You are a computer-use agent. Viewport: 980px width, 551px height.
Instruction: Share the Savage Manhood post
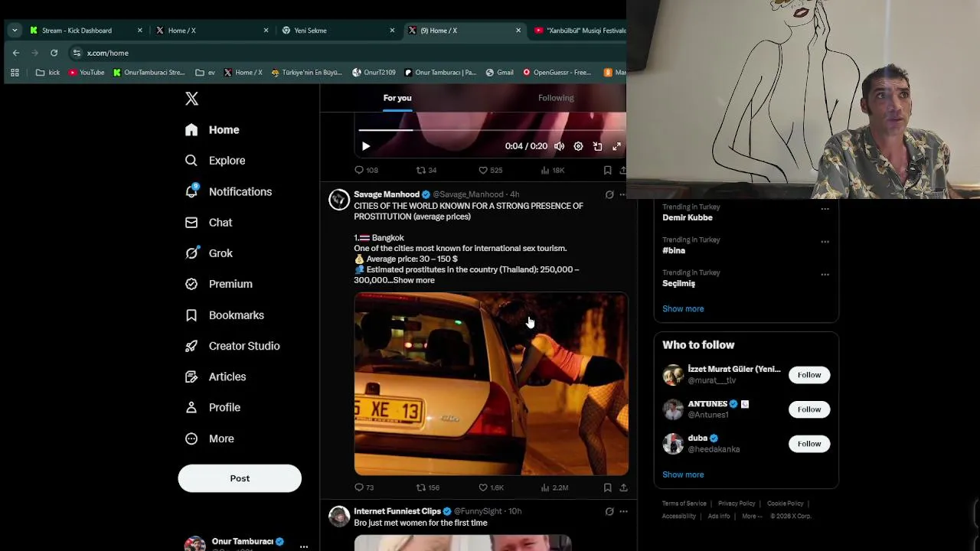[623, 487]
